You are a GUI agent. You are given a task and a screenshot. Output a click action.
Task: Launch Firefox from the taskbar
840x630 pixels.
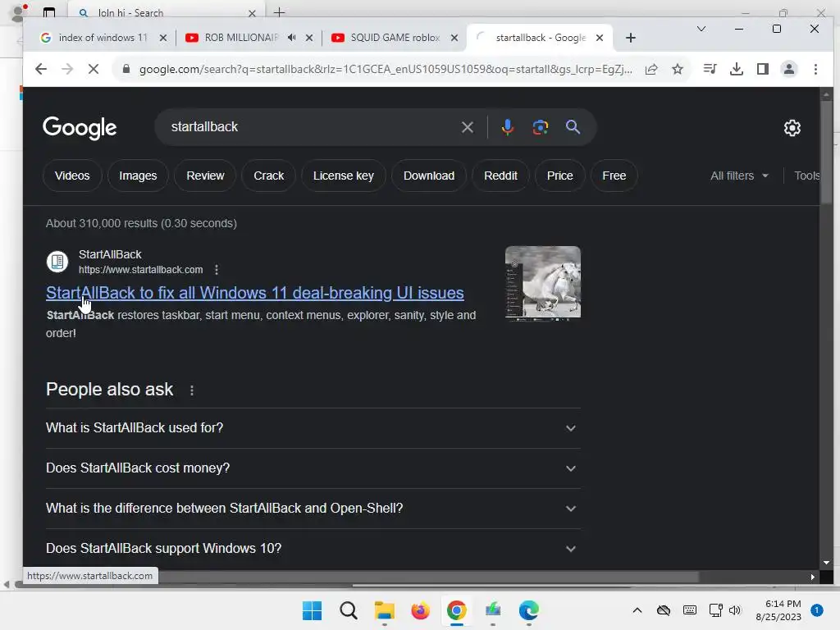[x=420, y=610]
